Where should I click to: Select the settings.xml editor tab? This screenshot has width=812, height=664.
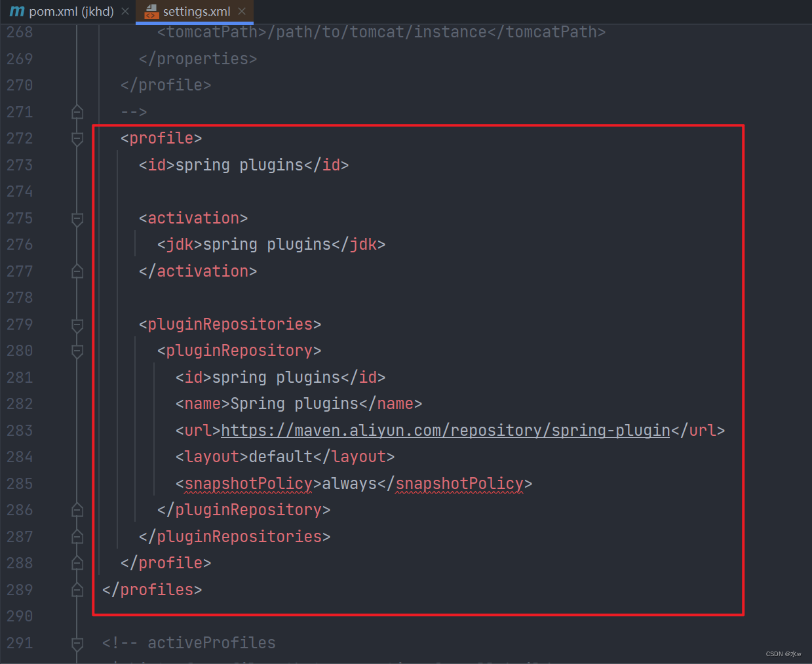click(x=196, y=12)
